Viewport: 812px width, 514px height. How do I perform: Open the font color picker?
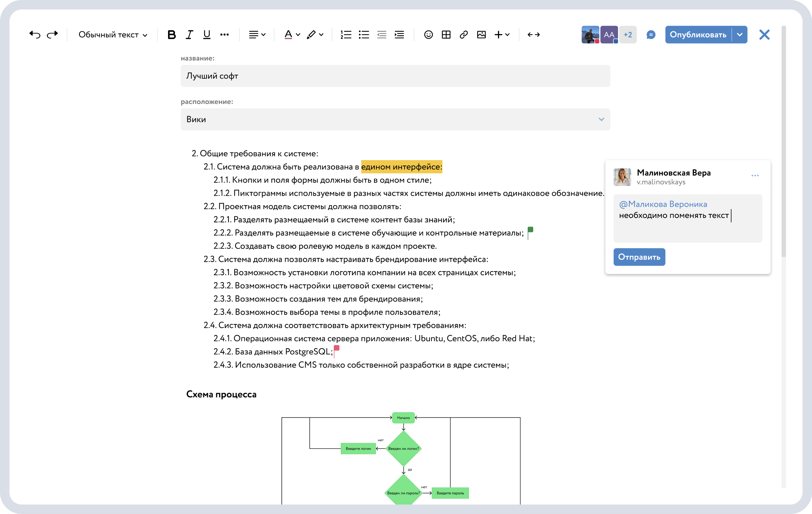coord(291,34)
